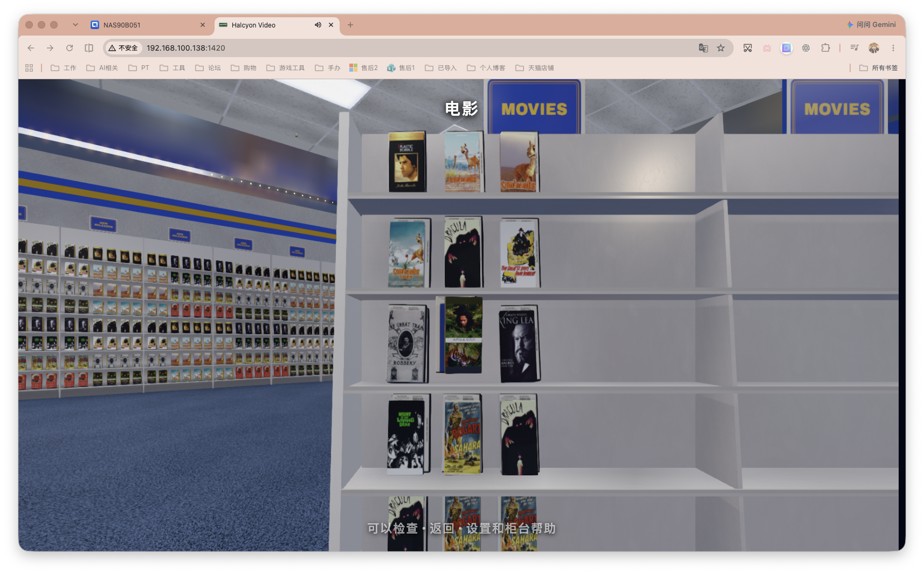Screen dimensions: 924x574
Task: Select Dracula tape beside the Bank Robbery cover
Action: coord(464,252)
